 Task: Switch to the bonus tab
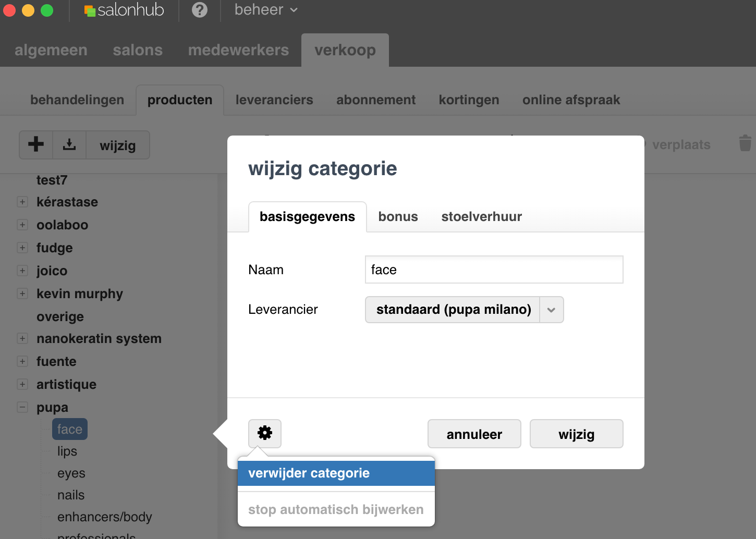[398, 217]
